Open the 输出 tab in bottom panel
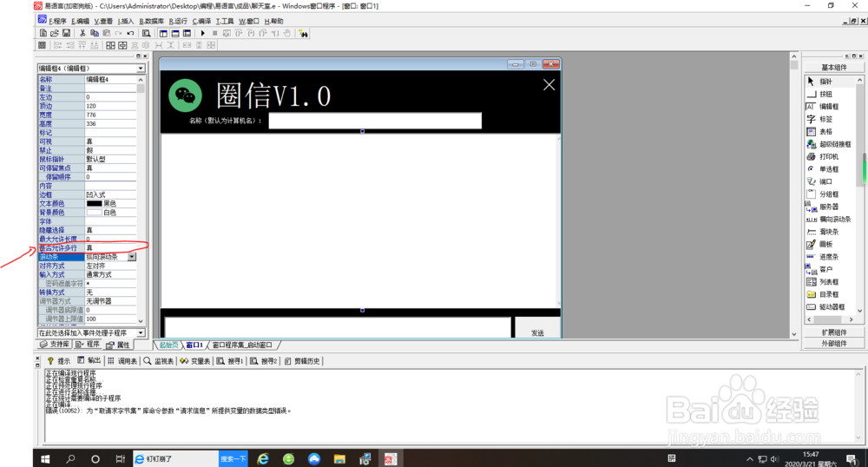The height and width of the screenshot is (467, 868). [89, 361]
